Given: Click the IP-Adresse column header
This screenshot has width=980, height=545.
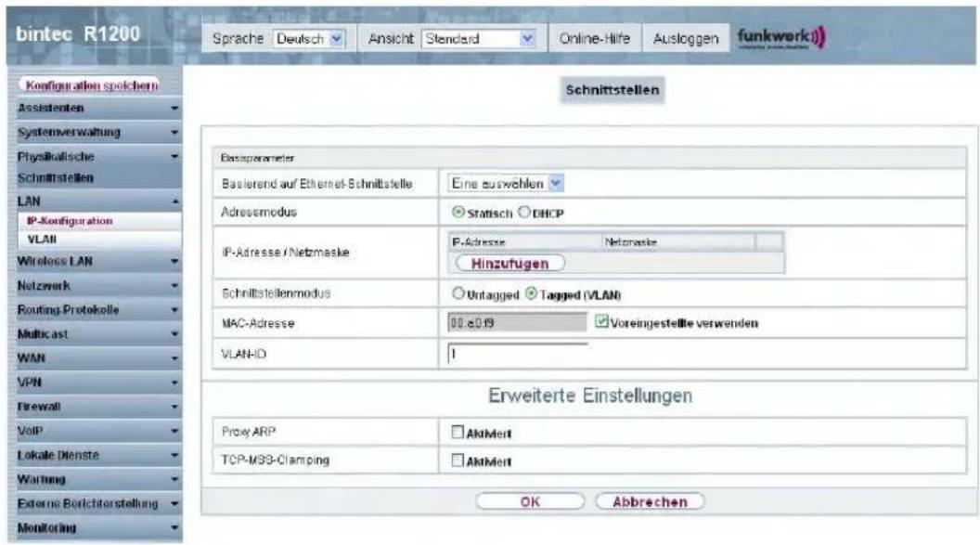Looking at the screenshot, I should 524,242.
